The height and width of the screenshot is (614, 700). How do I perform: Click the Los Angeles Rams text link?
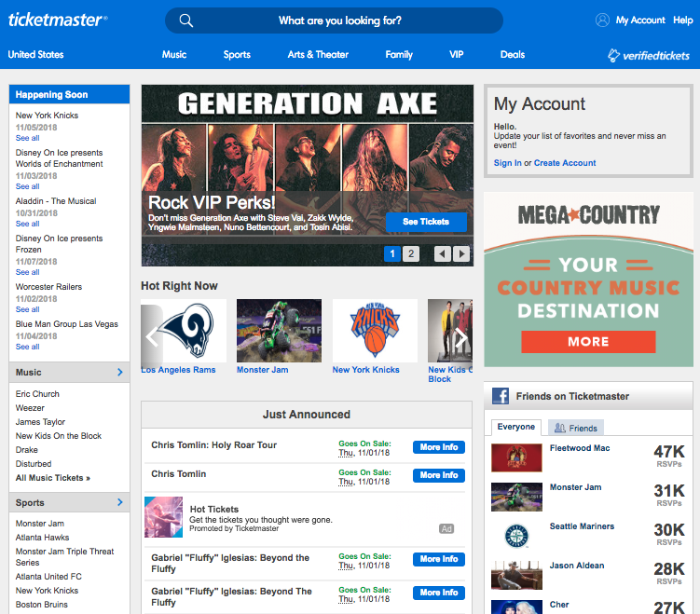178,370
